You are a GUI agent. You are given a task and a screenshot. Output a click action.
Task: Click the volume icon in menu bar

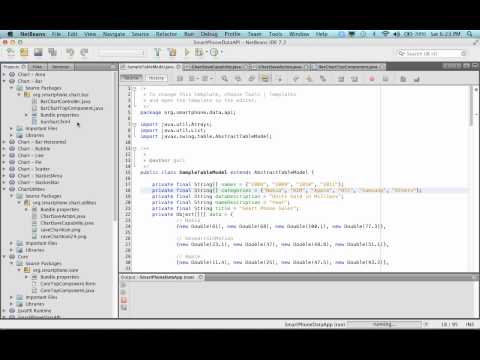[396, 34]
